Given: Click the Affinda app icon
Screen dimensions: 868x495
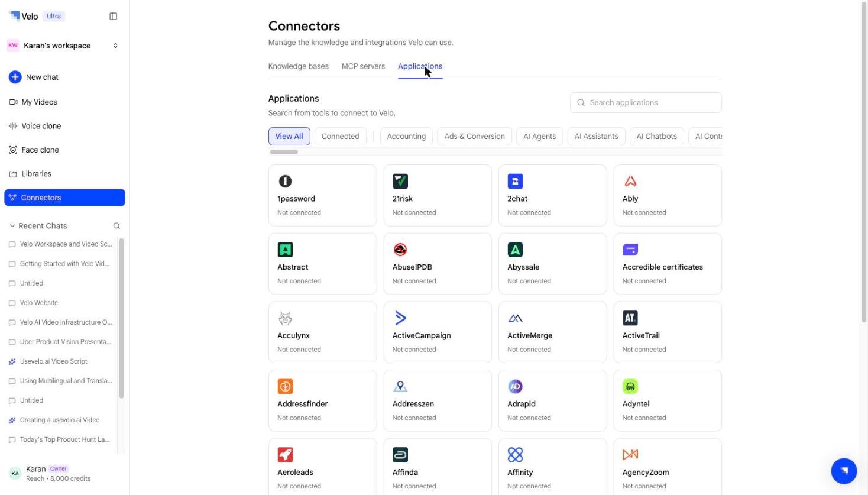Looking at the screenshot, I should point(400,455).
